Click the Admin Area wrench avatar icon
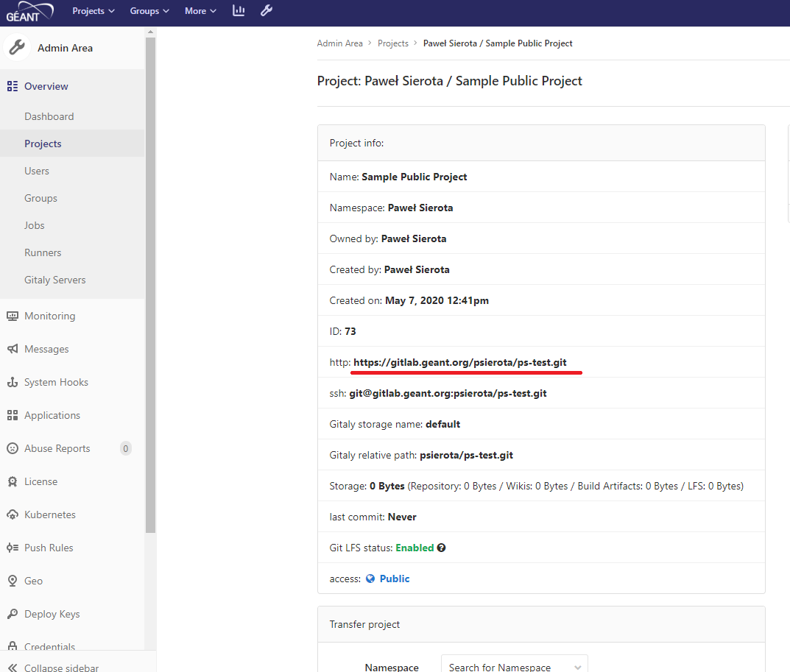790x672 pixels. coord(17,48)
